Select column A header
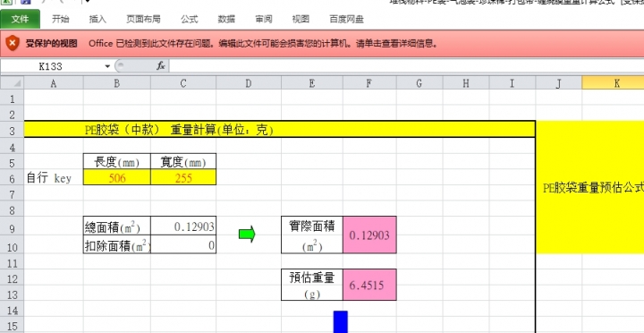Viewport: 644px width, 333px height. (54, 83)
